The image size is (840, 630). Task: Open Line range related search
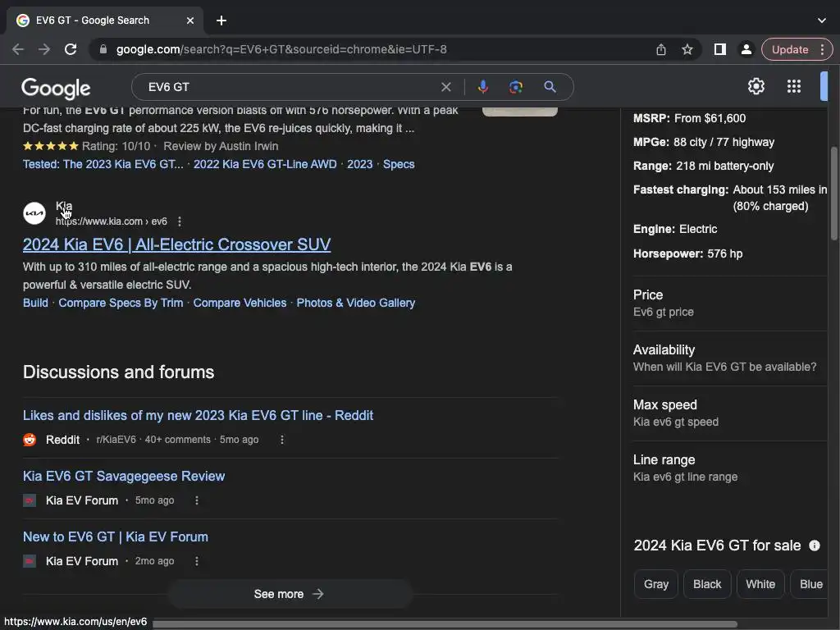pyautogui.click(x=729, y=468)
